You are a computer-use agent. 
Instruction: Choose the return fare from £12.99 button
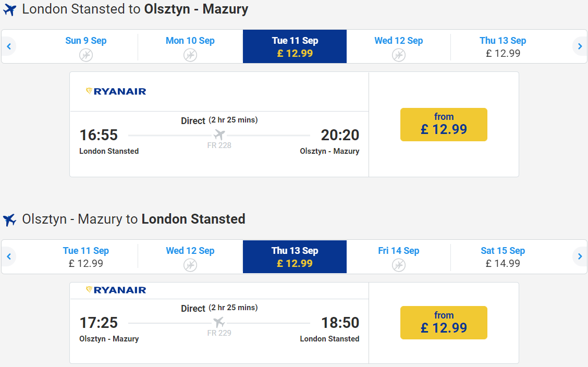[x=444, y=323]
